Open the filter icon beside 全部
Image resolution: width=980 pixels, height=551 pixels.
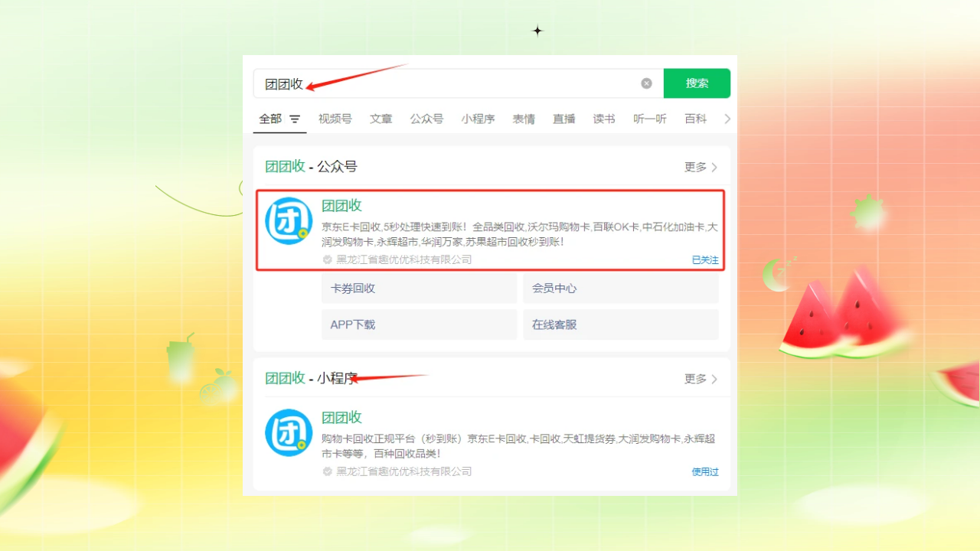click(295, 119)
